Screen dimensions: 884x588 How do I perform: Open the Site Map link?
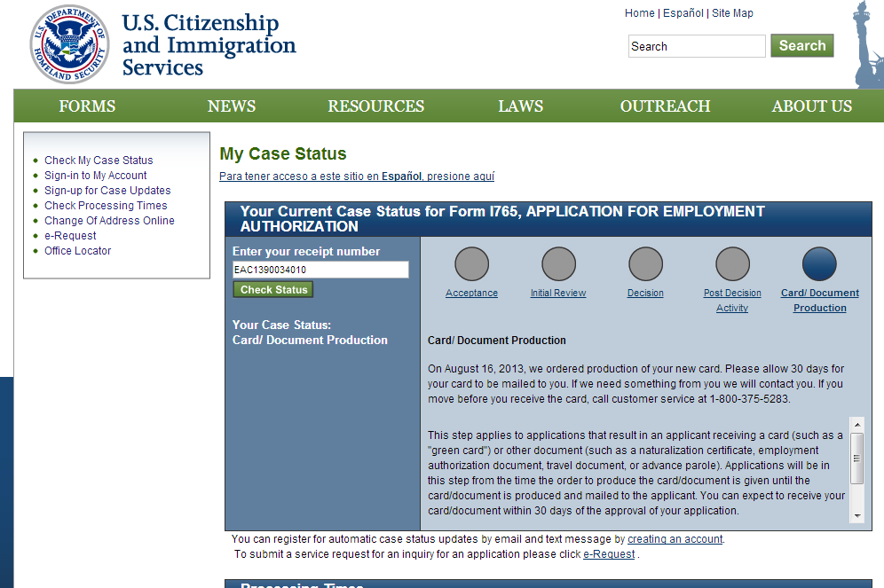pos(732,13)
